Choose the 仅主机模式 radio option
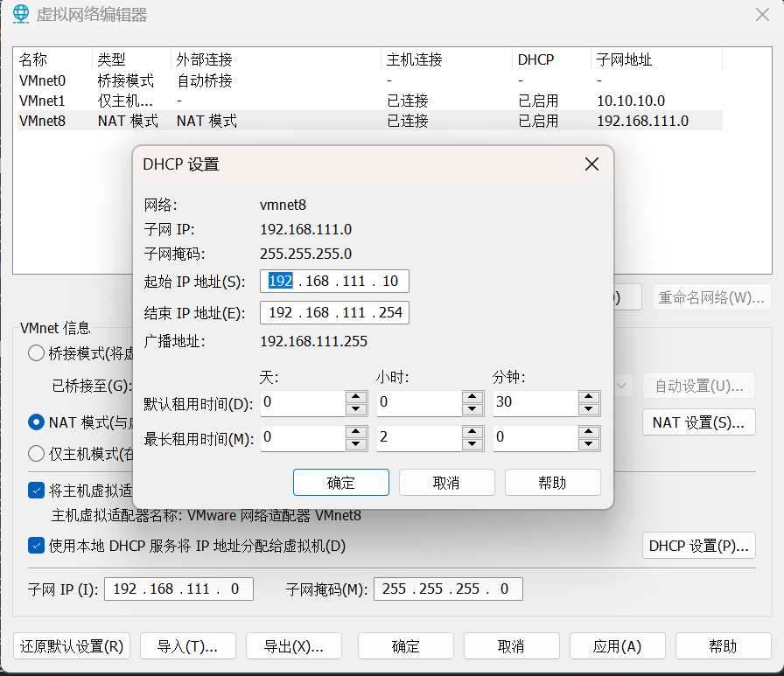The width and height of the screenshot is (784, 676). [37, 453]
